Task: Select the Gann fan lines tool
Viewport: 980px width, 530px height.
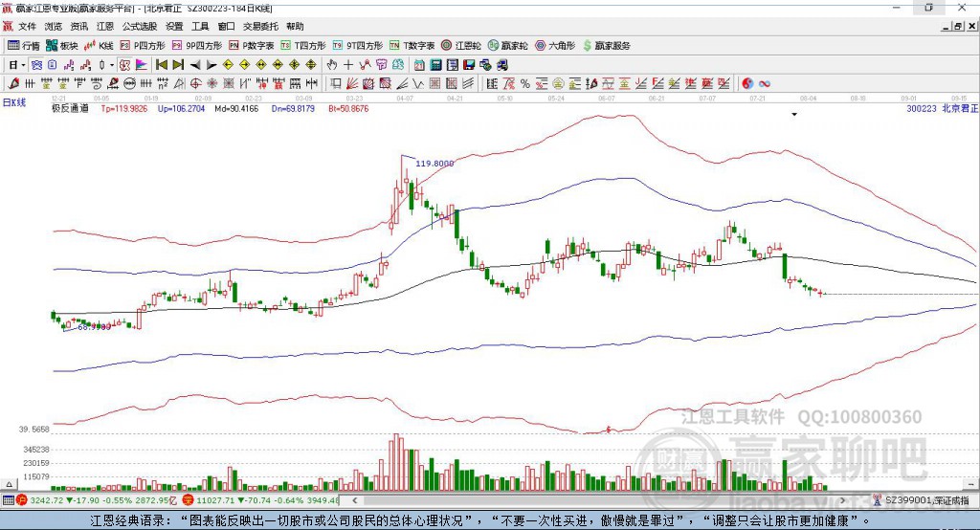Action: (352, 84)
